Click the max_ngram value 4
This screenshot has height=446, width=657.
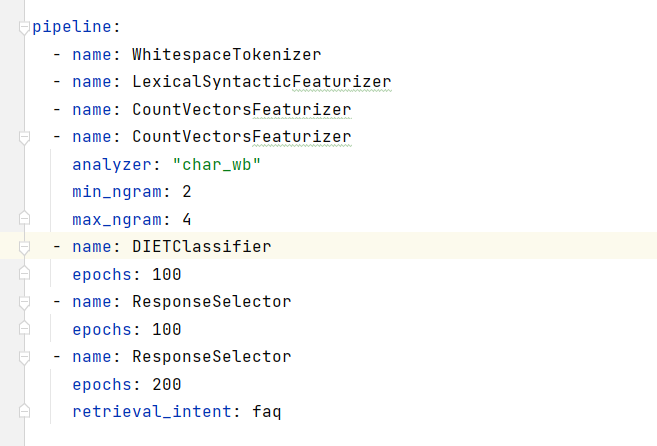(186, 219)
